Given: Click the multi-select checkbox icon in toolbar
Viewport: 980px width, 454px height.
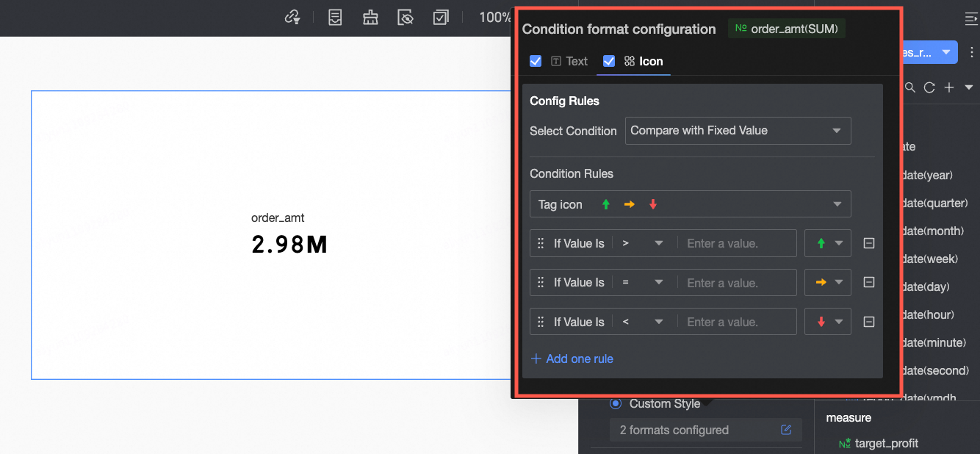Looking at the screenshot, I should pos(441,17).
